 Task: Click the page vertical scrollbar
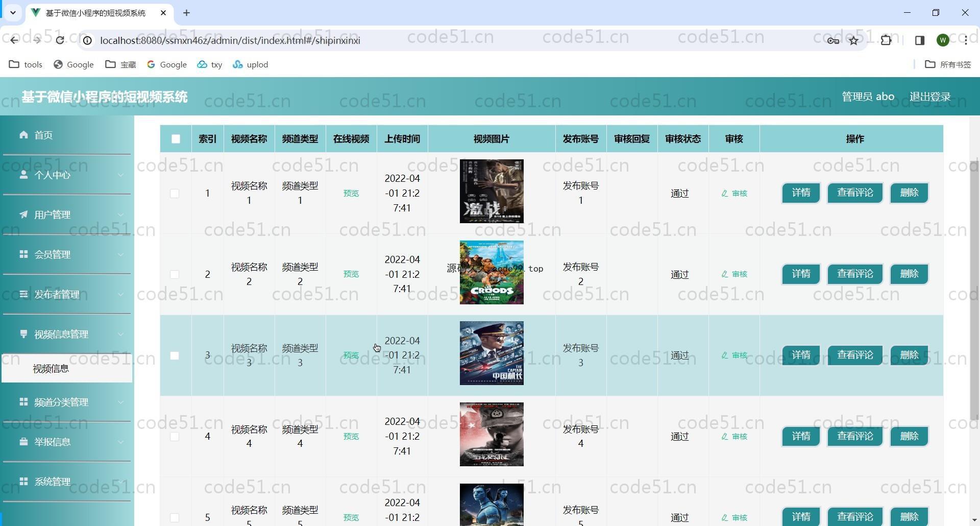pyautogui.click(x=974, y=290)
